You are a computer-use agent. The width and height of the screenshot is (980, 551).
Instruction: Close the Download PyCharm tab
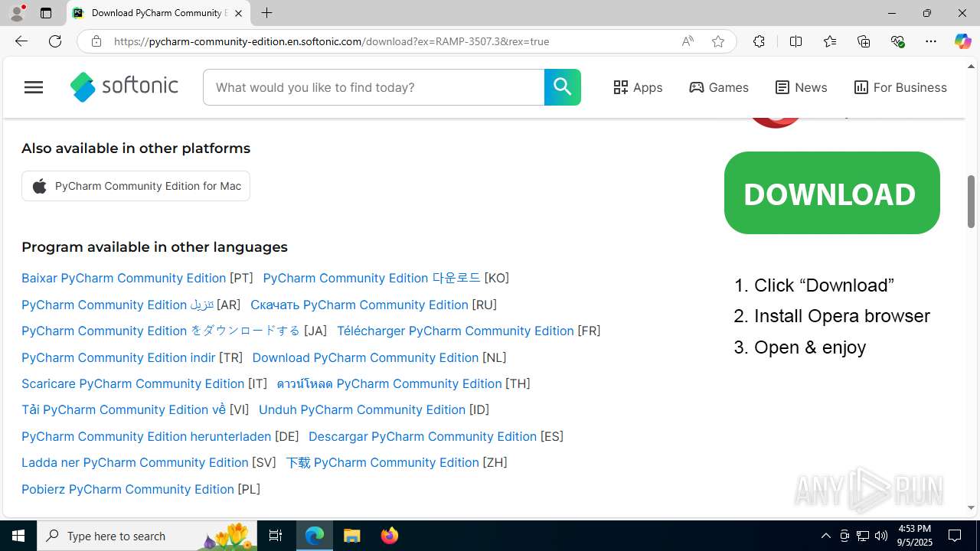pos(238,13)
